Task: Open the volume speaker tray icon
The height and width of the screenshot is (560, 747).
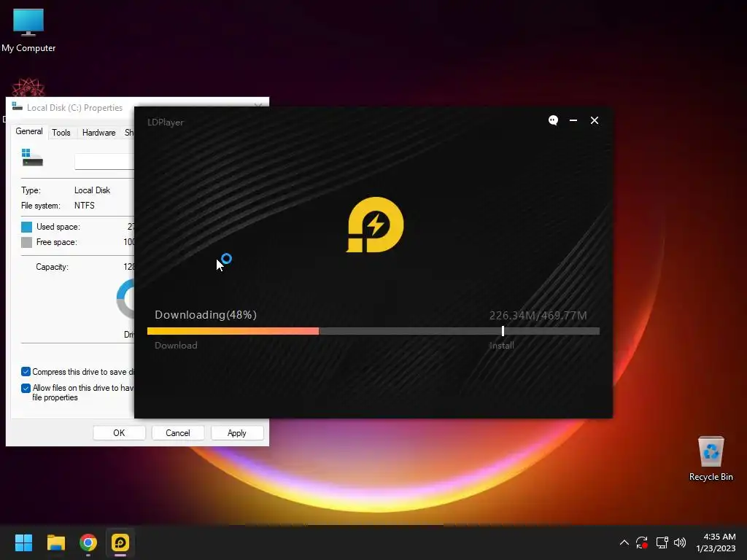Action: [680, 542]
